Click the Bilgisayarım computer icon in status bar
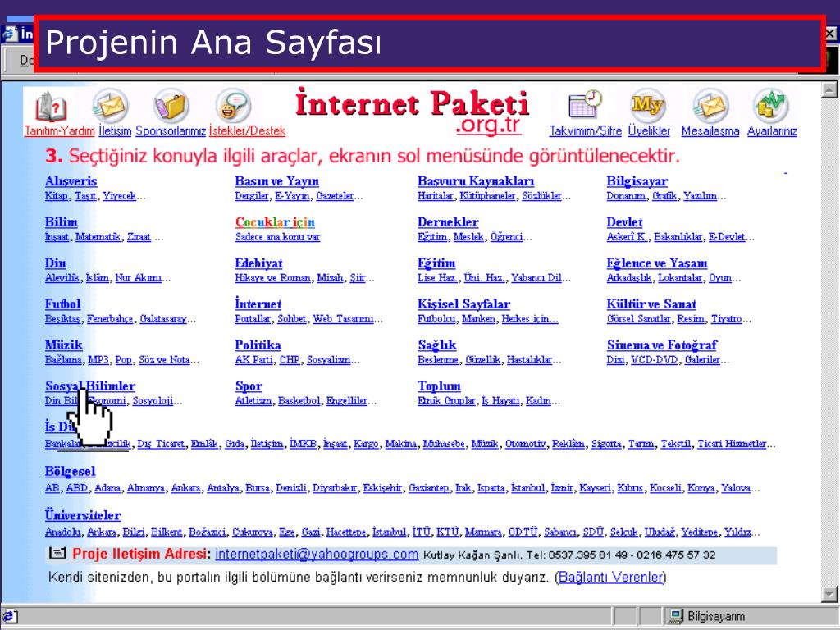This screenshot has height=630, width=840. click(676, 616)
